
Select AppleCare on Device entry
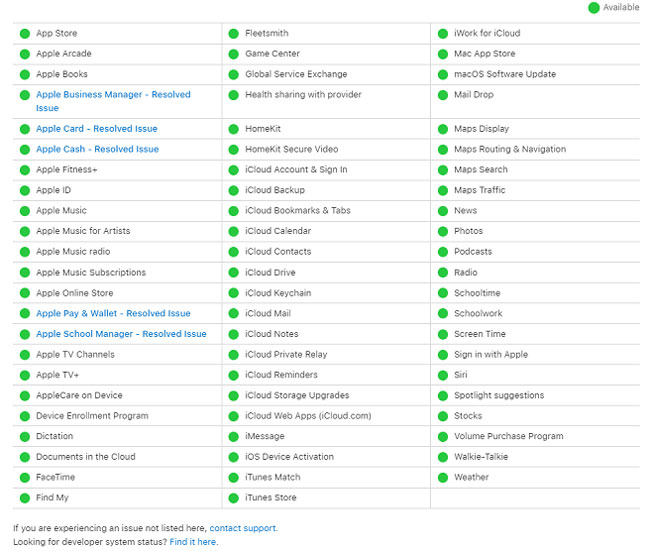[79, 396]
